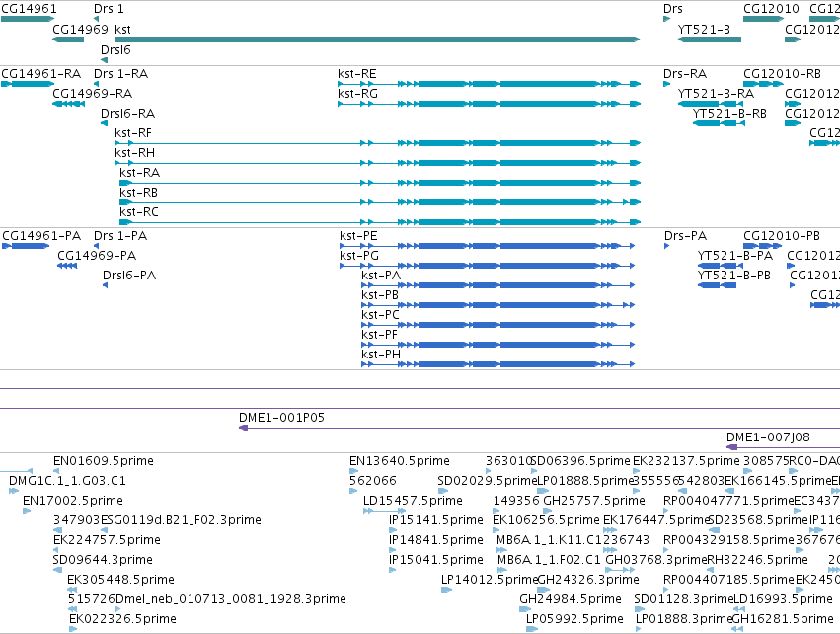Image resolution: width=840 pixels, height=634 pixels.
Task: Open EST IP15041.5prime
Action: [x=436, y=560]
